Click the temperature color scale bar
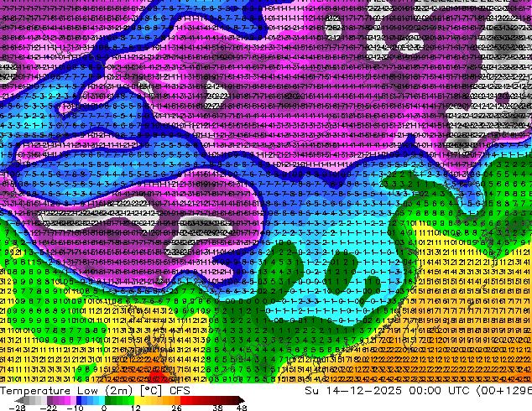Viewport: 532px width, 411px height. coord(130,400)
